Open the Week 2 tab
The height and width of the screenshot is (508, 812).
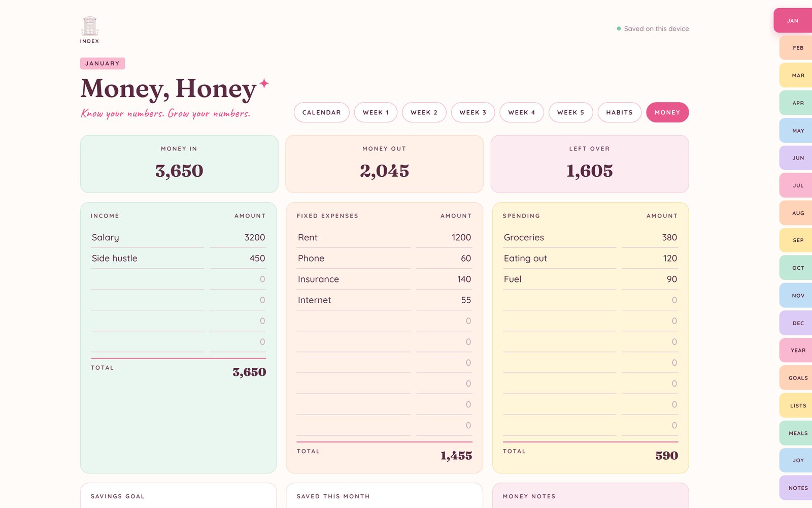[424, 112]
